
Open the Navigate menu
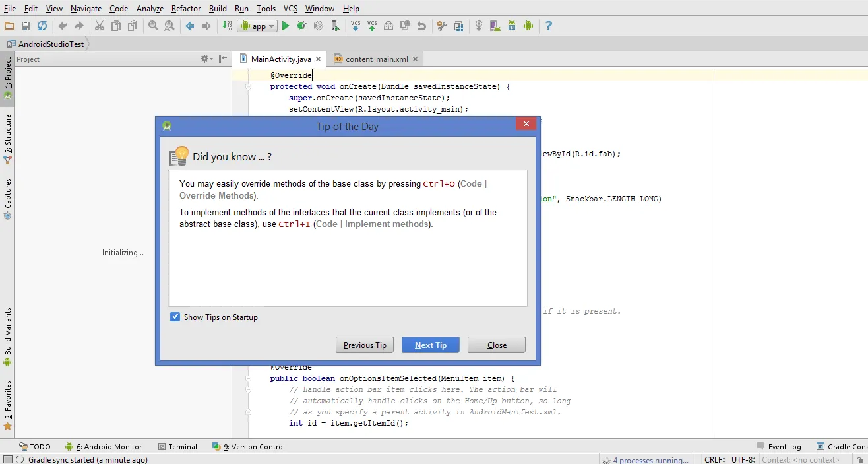[x=86, y=9]
